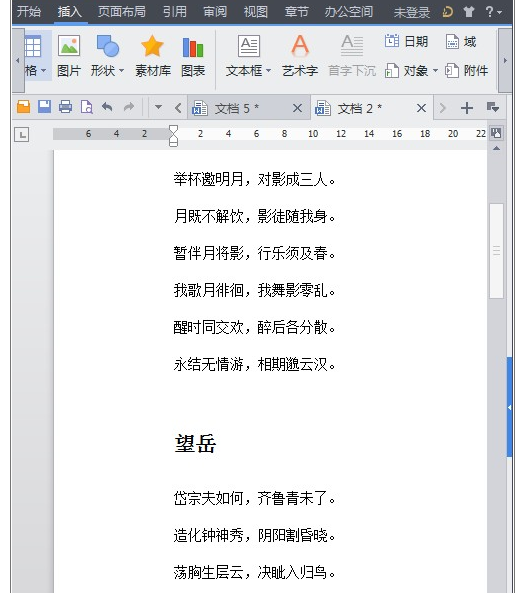Click the new document plus button
This screenshot has width=517, height=593.
pyautogui.click(x=467, y=108)
